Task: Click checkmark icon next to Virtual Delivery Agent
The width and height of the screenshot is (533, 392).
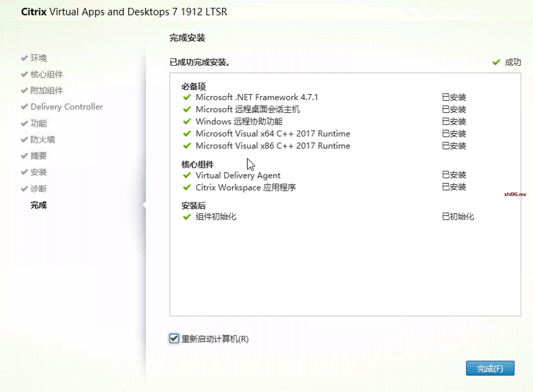Action: coord(187,175)
